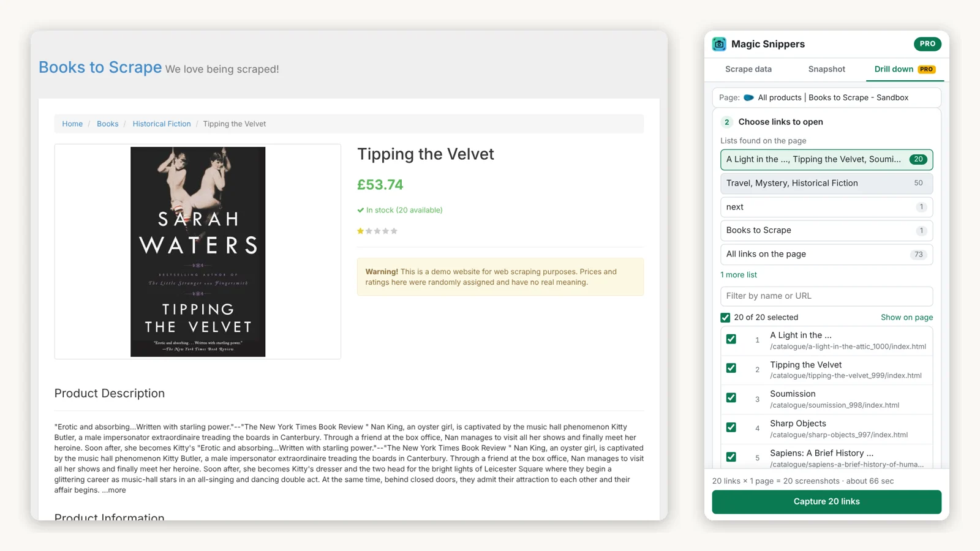
Task: Open the Scrape data tab
Action: 748,69
